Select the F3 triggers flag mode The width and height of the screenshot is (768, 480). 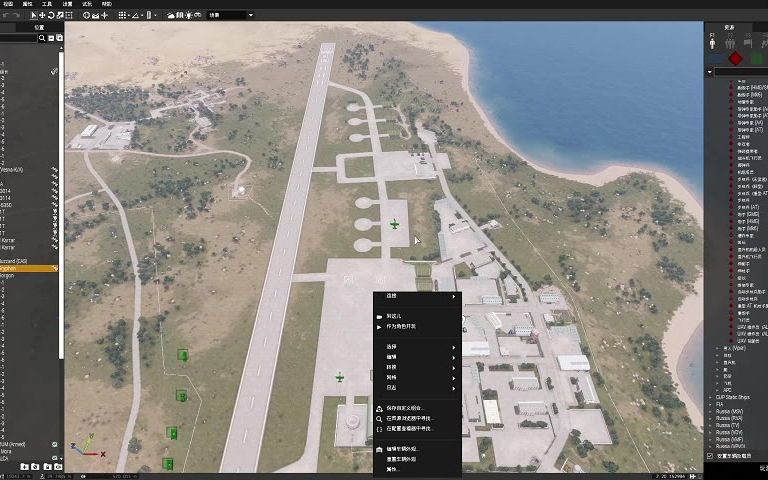pyautogui.click(x=748, y=41)
